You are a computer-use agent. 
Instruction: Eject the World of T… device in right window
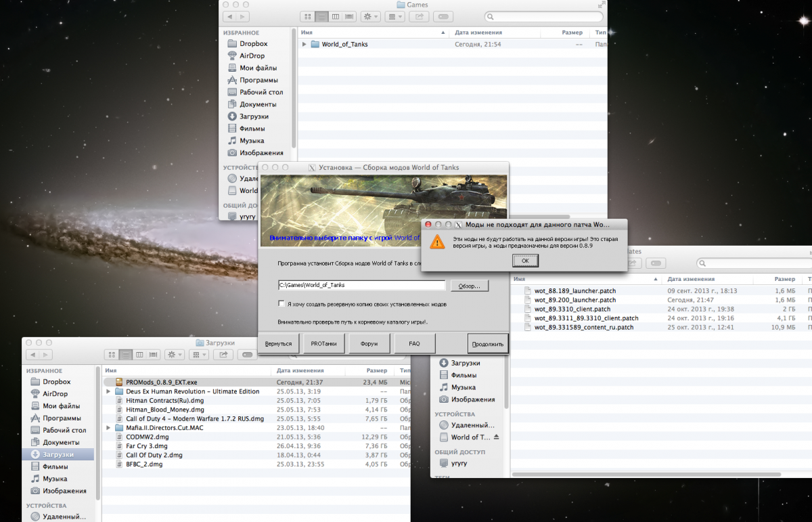click(497, 437)
